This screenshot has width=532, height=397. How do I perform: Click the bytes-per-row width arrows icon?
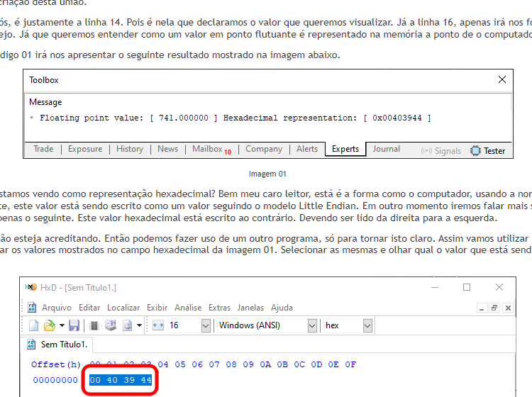tap(158, 325)
